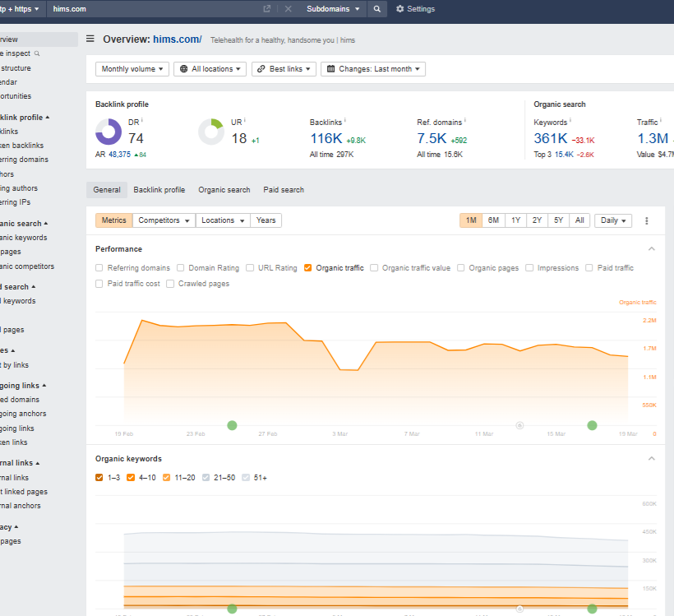Screen dimensions: 674x616
Task: Set chart range to 1Y
Action: [516, 220]
